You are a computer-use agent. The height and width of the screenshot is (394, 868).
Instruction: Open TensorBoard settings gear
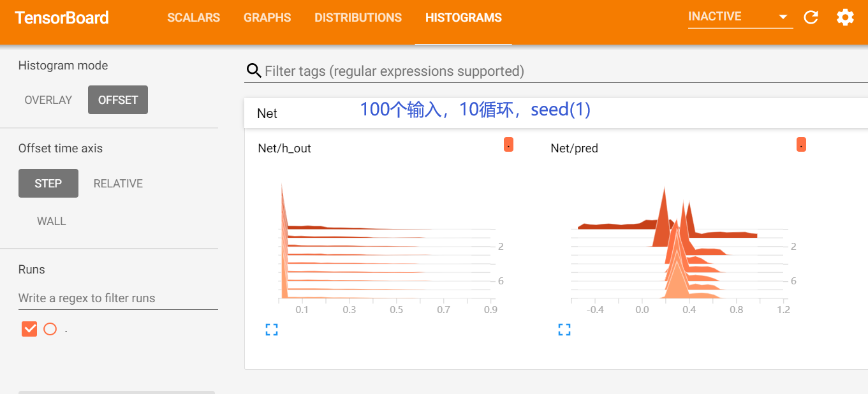[845, 17]
